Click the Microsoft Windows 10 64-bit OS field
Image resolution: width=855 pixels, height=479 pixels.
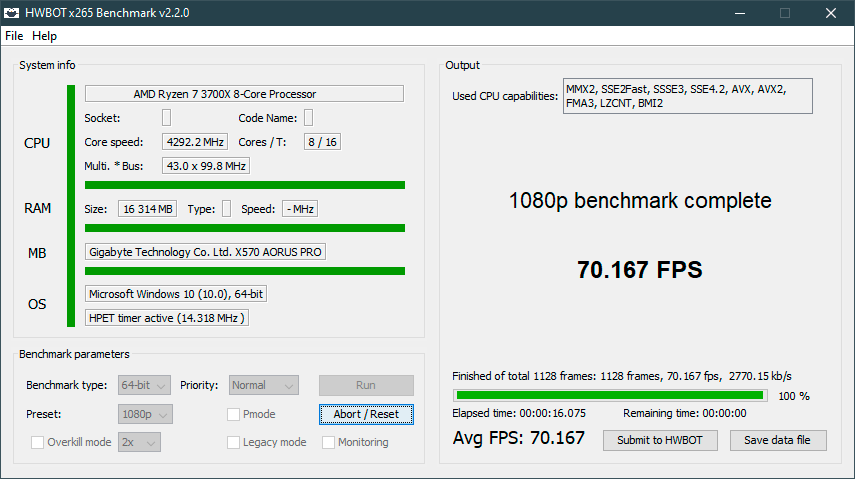coord(176,294)
